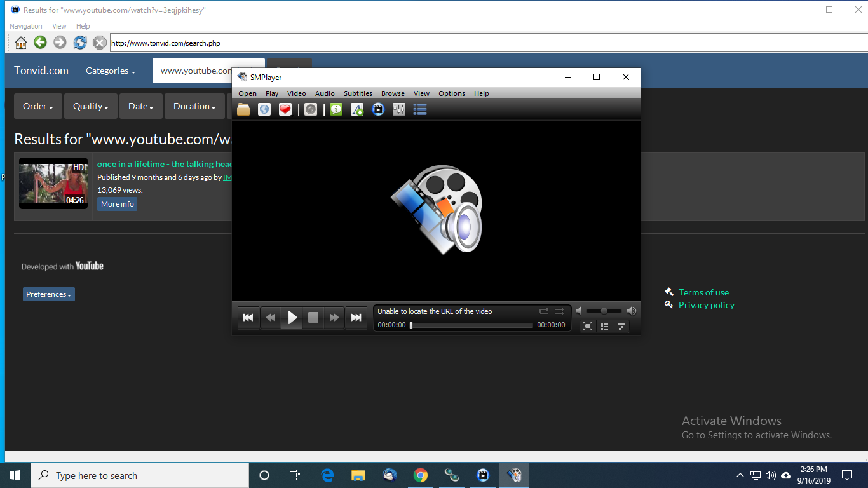Open the Privacy policy link
This screenshot has height=488, width=868.
[707, 305]
